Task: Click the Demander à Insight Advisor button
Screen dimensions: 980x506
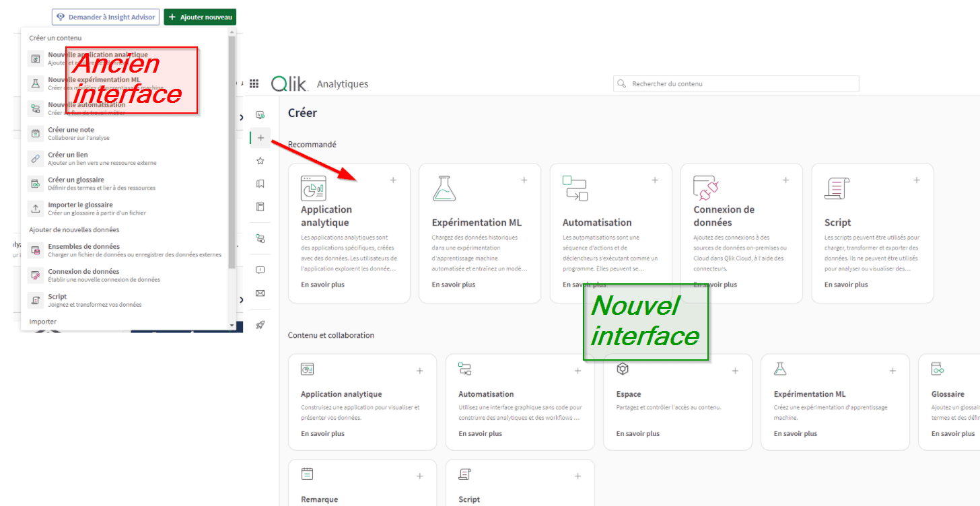Action: 105,17
